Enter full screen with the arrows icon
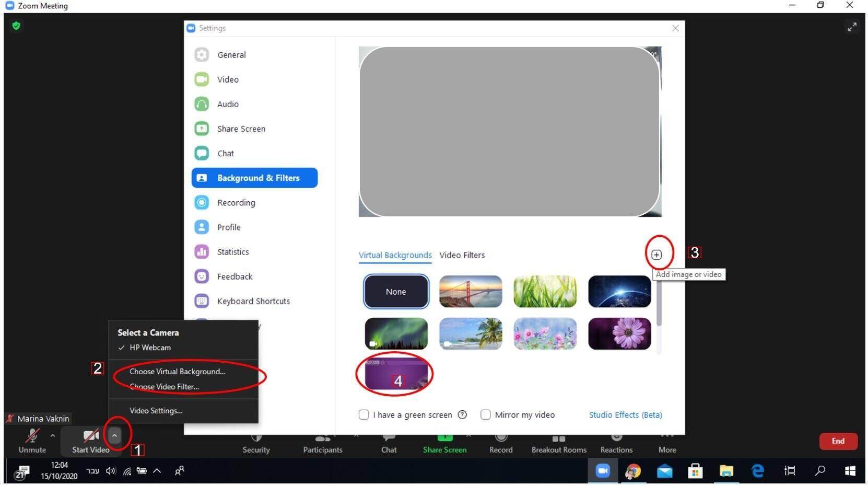The width and height of the screenshot is (868, 485). tap(852, 27)
